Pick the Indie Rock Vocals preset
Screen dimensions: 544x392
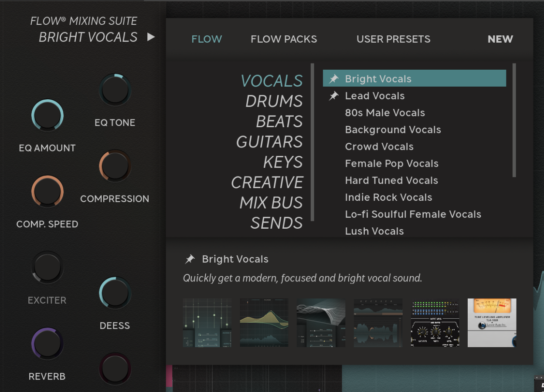click(x=388, y=197)
